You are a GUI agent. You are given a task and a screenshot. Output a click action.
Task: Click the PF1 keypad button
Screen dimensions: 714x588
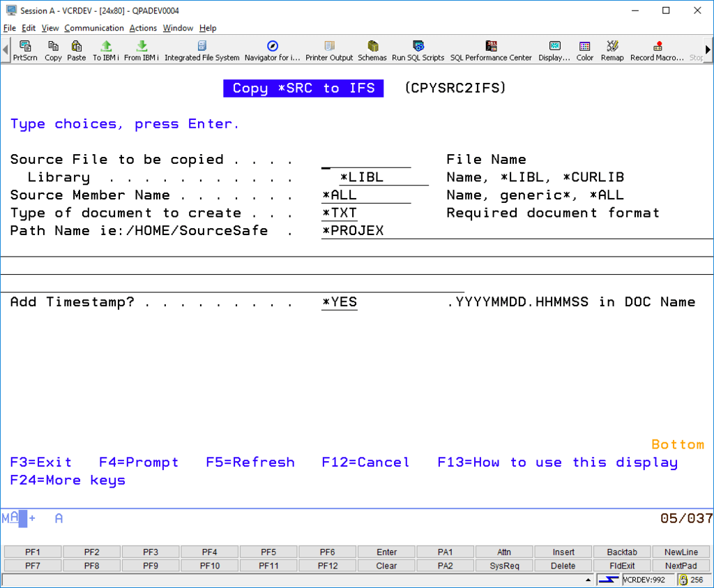(x=33, y=552)
